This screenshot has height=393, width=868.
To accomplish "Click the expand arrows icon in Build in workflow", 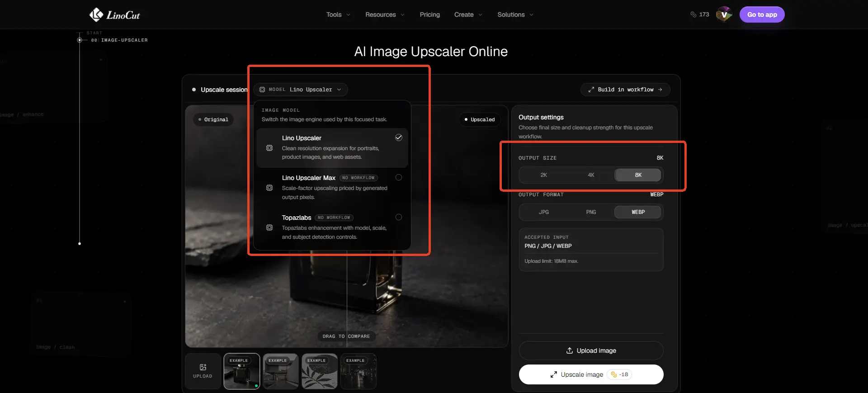I will (591, 90).
